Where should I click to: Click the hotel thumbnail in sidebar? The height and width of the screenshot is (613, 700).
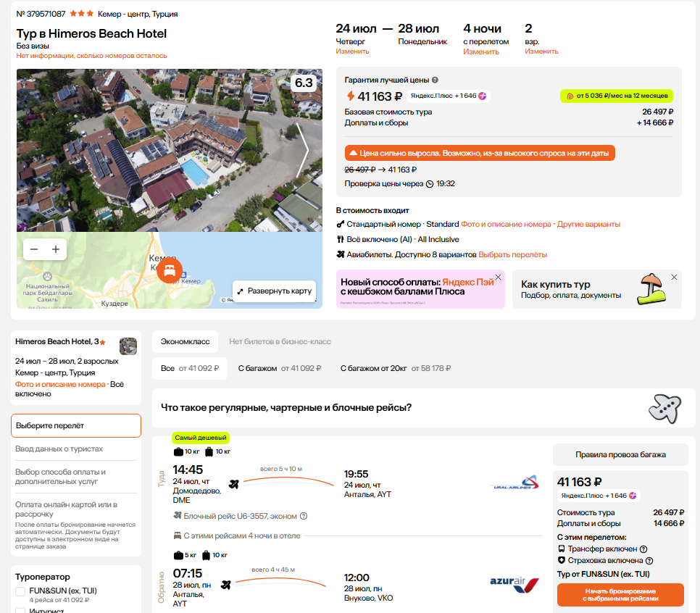[128, 346]
